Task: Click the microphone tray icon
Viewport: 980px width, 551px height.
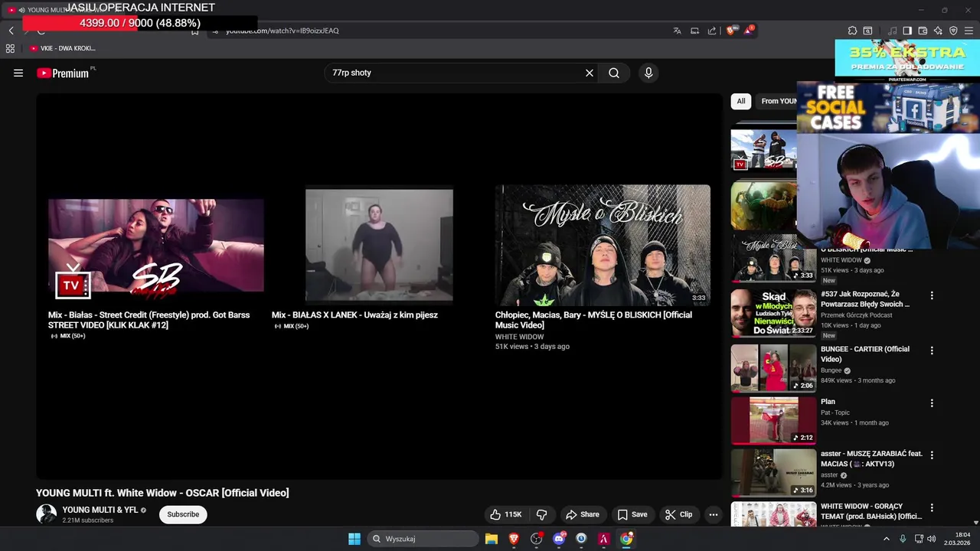Action: 903,539
